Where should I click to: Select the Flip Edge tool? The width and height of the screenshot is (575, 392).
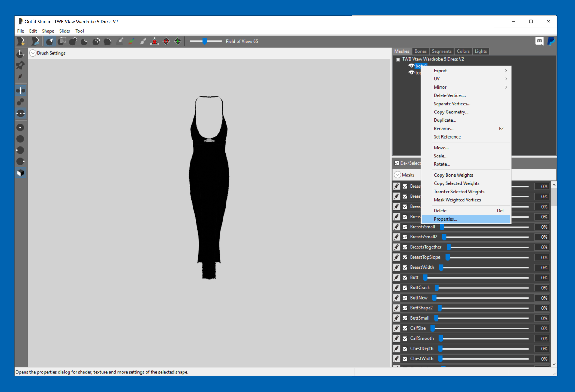[166, 41]
